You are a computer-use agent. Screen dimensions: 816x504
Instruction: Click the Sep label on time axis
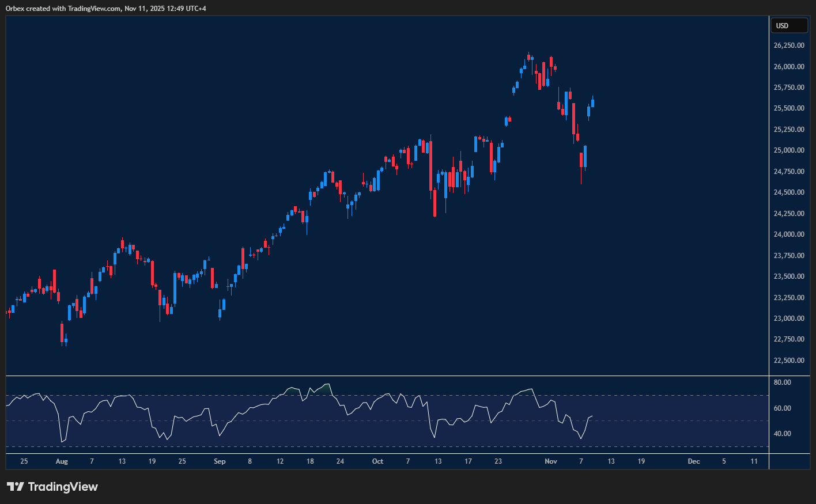(220, 461)
